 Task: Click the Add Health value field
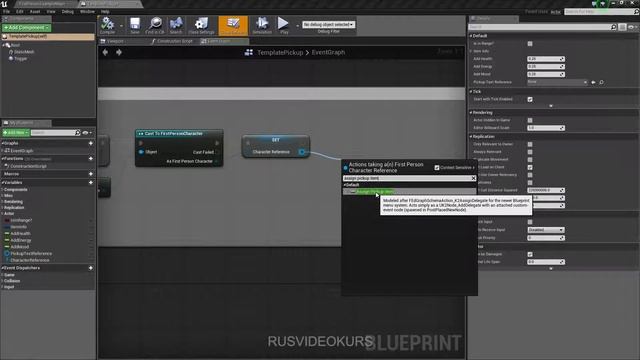coord(546,59)
